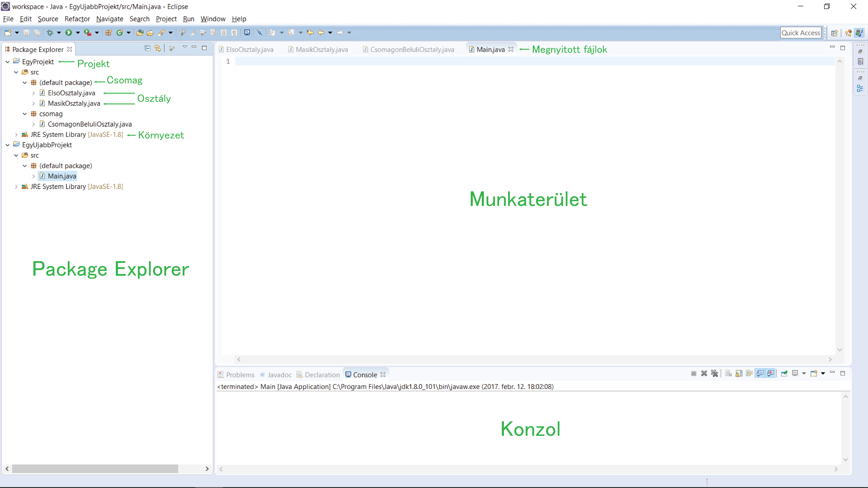Click the Save icon in toolbar
Screen dimensions: 868x488
point(26,33)
